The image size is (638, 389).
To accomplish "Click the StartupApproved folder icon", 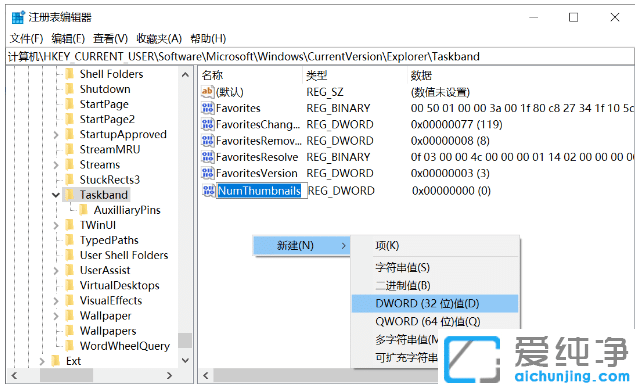I will tap(70, 134).
